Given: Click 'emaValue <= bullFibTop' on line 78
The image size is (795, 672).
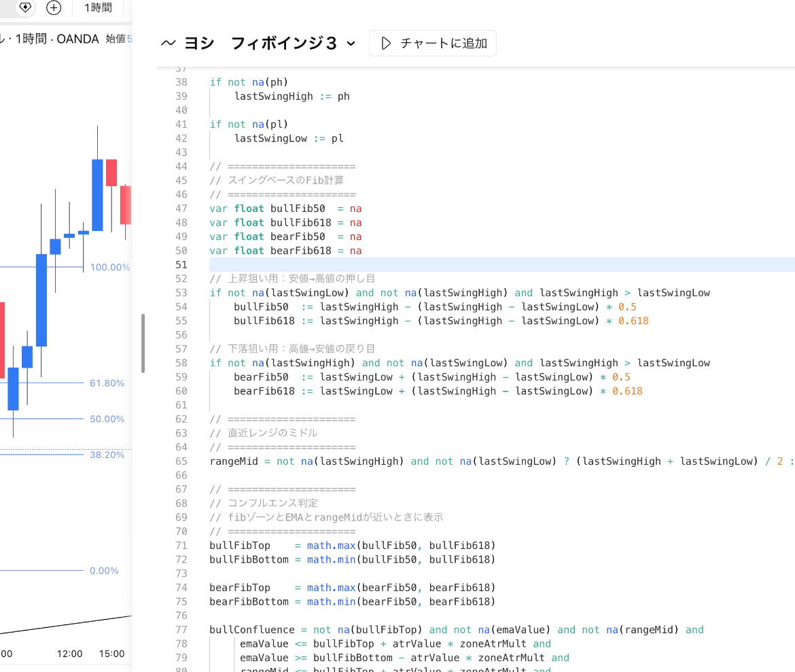Looking at the screenshot, I should coord(395,643).
